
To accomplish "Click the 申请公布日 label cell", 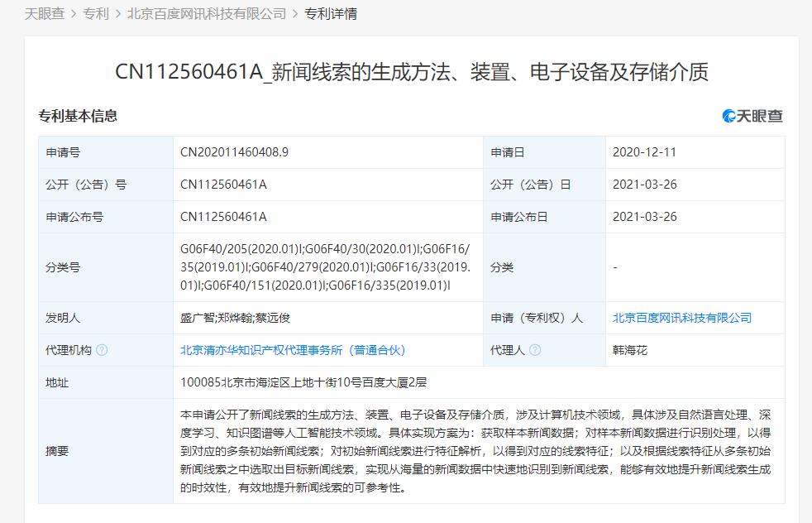I will click(x=544, y=217).
